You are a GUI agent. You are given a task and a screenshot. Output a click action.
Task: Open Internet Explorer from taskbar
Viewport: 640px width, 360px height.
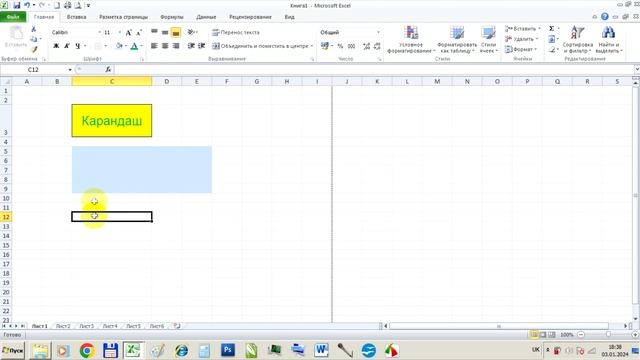[x=181, y=351]
